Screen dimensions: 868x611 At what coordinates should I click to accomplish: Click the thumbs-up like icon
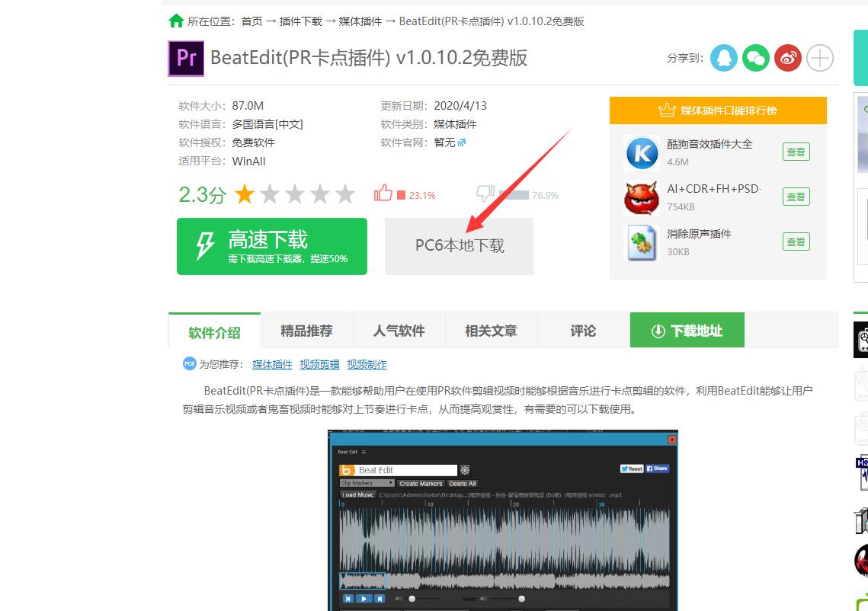tap(383, 194)
